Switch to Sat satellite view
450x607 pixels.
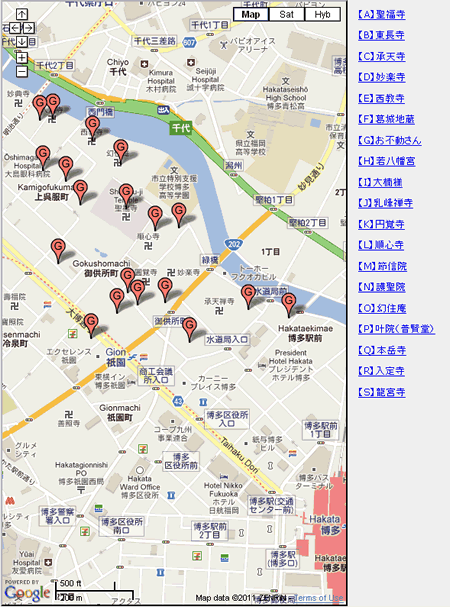[286, 15]
